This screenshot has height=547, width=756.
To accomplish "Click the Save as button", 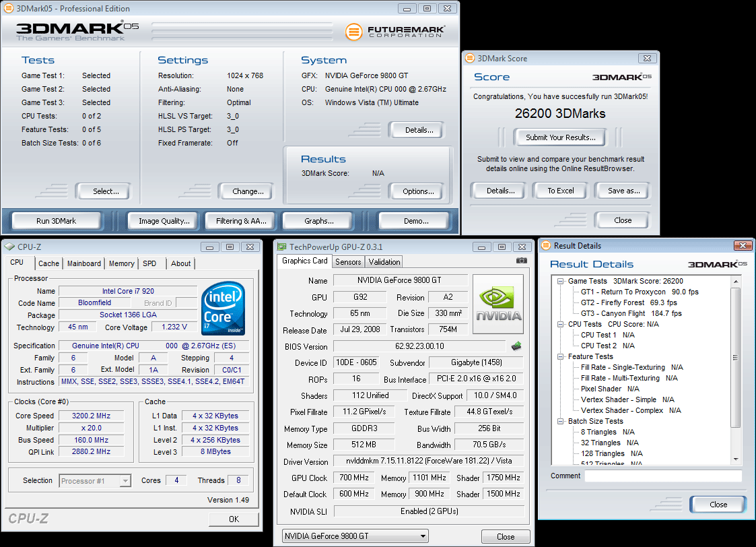I will click(x=624, y=191).
